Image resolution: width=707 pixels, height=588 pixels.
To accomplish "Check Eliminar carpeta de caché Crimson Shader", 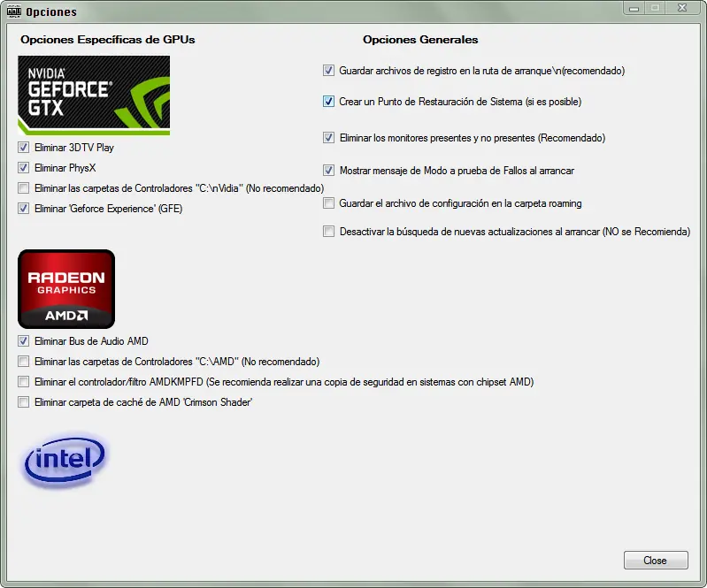I will pos(23,402).
